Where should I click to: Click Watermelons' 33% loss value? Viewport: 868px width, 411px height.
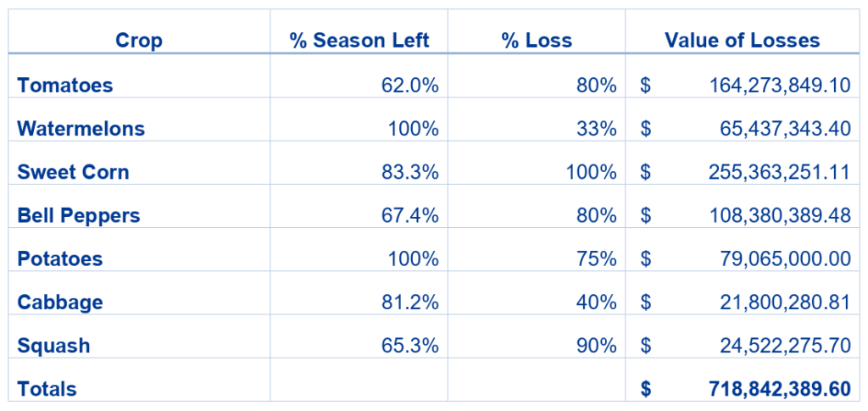597,129
